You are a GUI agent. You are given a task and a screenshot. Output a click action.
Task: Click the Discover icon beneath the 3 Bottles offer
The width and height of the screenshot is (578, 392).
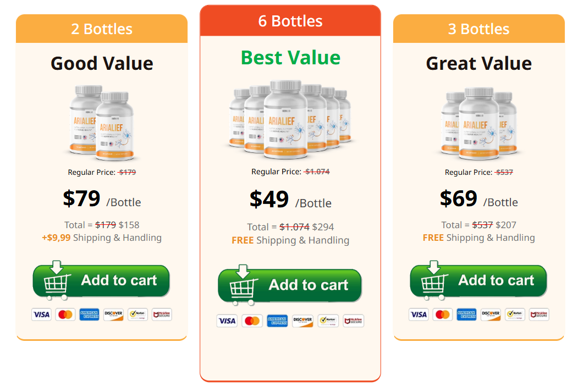[x=491, y=314]
